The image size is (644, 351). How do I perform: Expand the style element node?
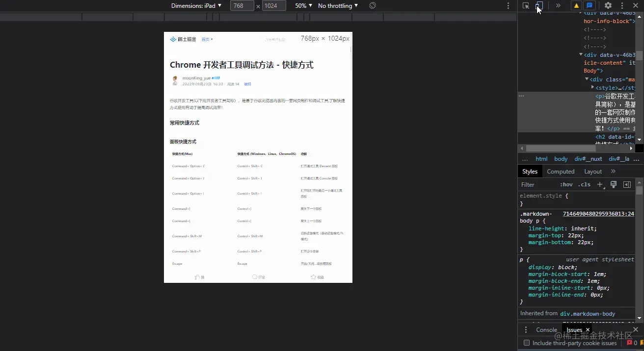[592, 88]
